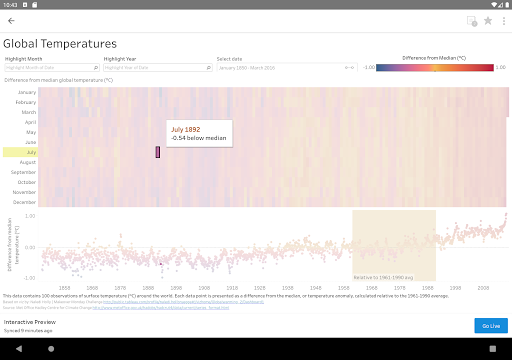Open the Met Office Hadley Centre link
This screenshot has height=360, width=512.
click(x=161, y=308)
